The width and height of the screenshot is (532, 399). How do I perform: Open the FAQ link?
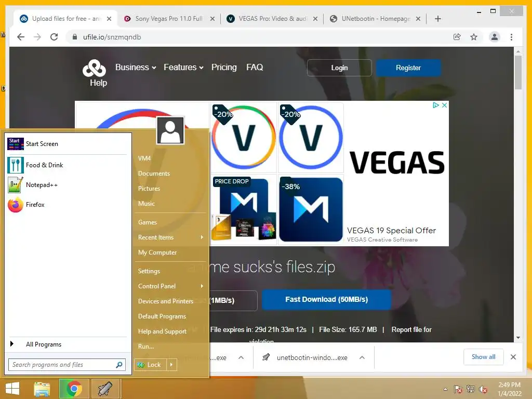[255, 67]
